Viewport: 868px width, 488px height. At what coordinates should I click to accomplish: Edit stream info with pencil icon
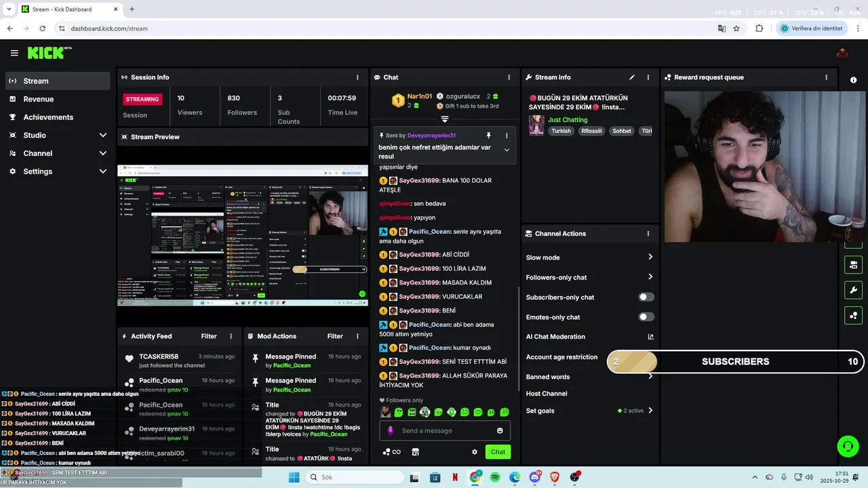tap(632, 77)
